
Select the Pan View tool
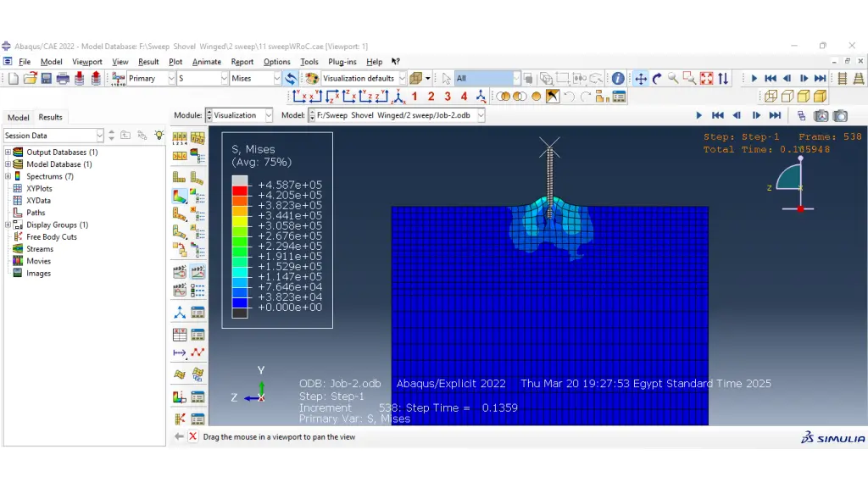pos(641,79)
